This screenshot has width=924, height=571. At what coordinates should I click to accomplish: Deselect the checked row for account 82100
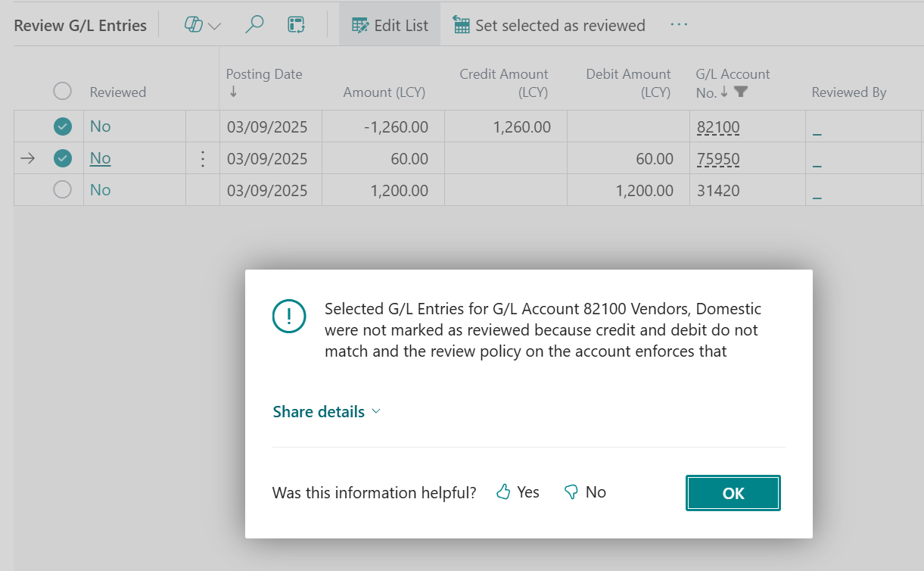(x=63, y=126)
